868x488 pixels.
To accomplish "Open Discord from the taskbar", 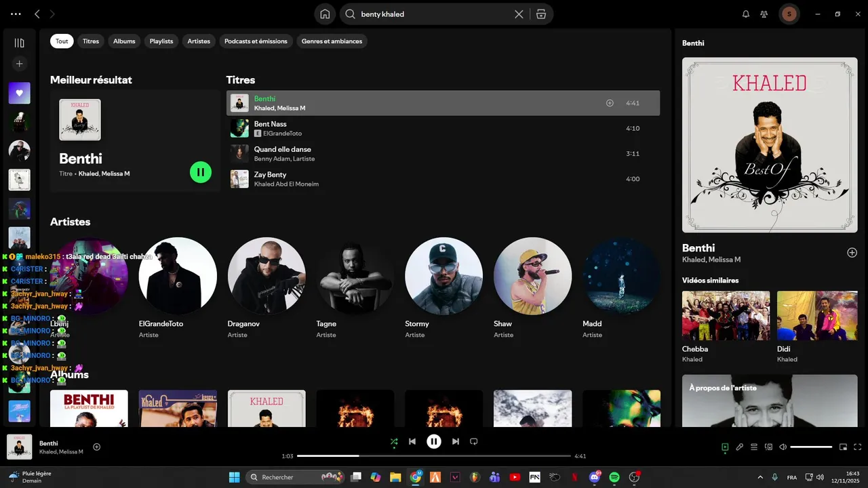I will click(595, 477).
